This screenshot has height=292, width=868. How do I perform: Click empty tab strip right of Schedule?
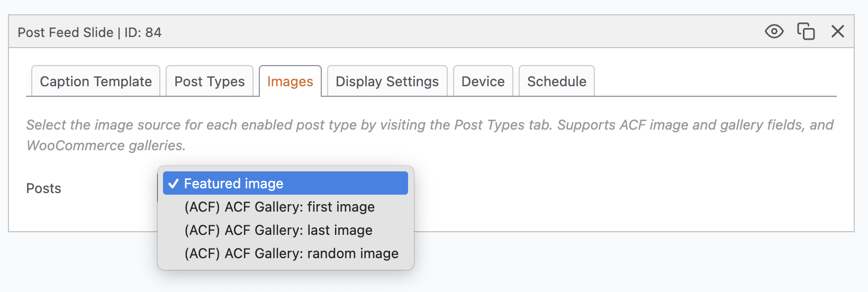click(x=715, y=81)
